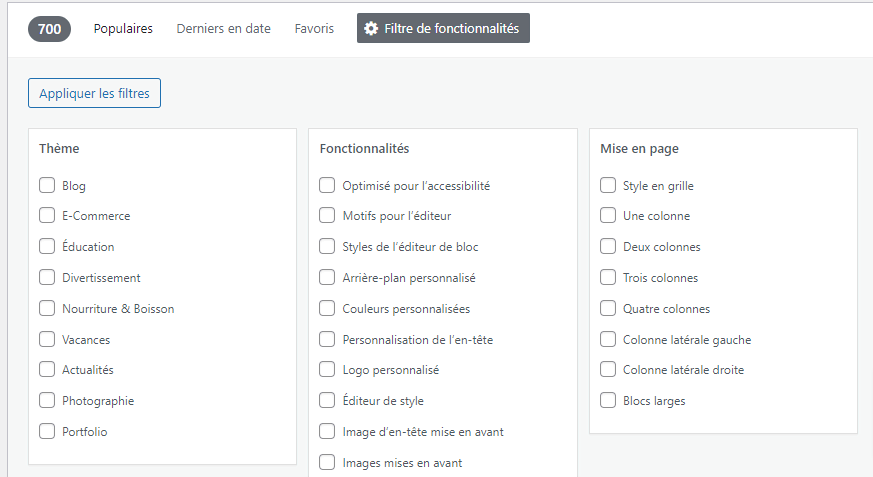Check the Style en grille layout
This screenshot has height=477, width=873.
(608, 185)
